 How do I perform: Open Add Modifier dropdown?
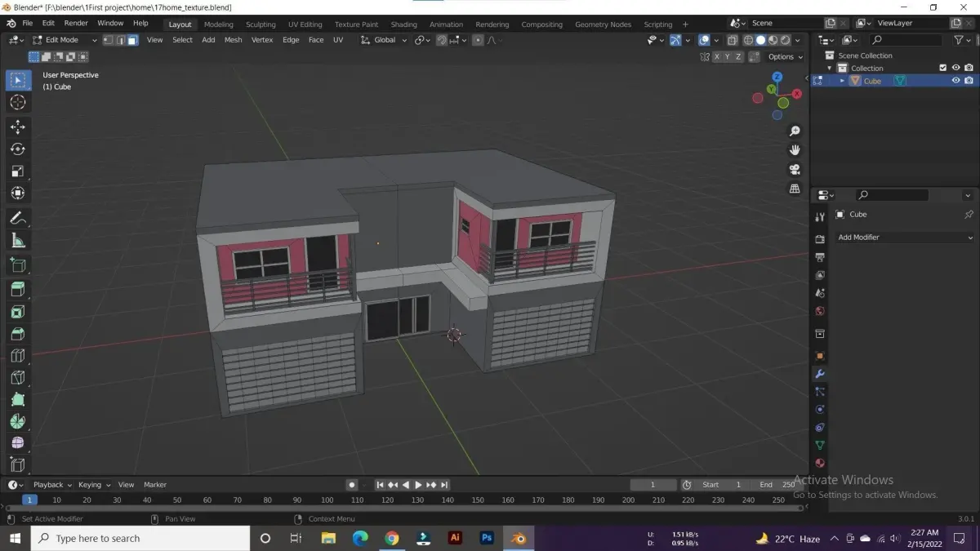pyautogui.click(x=905, y=238)
